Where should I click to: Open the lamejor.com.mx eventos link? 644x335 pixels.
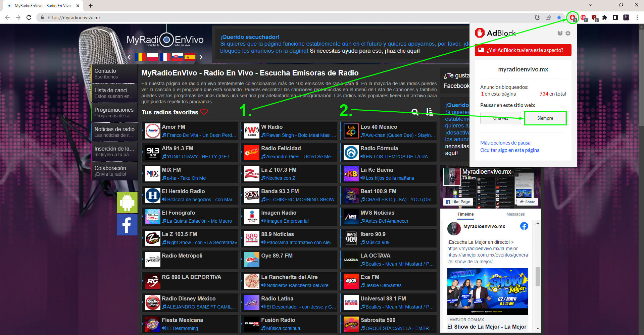(487, 258)
